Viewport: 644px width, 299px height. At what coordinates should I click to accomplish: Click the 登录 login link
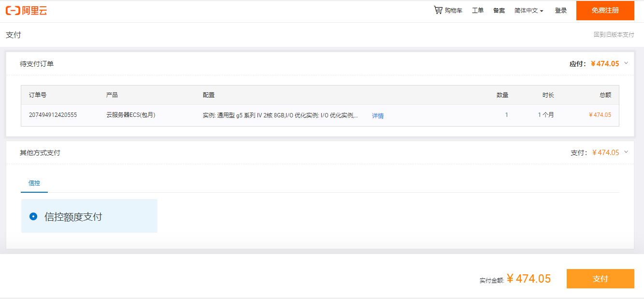(x=560, y=10)
